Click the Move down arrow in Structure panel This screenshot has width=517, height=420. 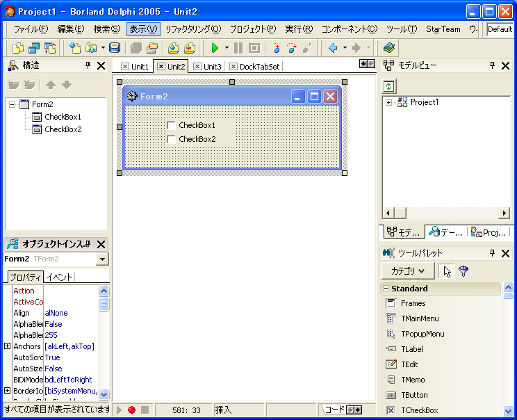coord(67,85)
